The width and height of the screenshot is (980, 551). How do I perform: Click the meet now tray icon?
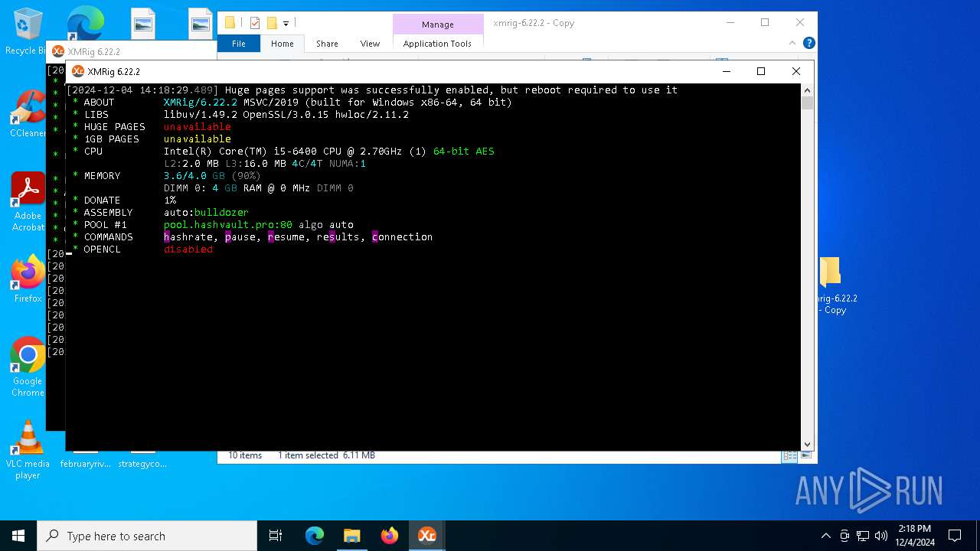pos(844,536)
